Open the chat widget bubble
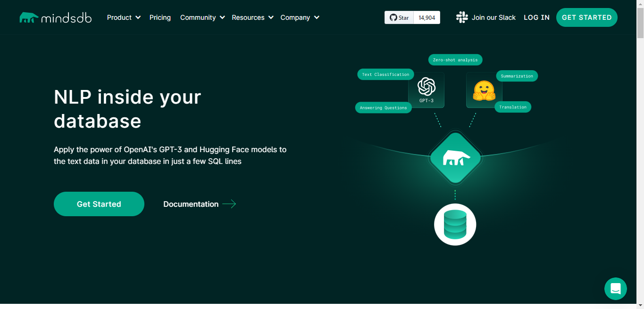The image size is (644, 309). tap(616, 289)
